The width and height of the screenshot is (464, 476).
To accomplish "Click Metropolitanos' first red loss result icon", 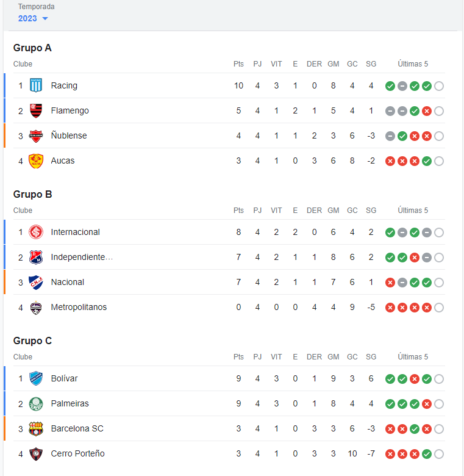I will click(390, 308).
